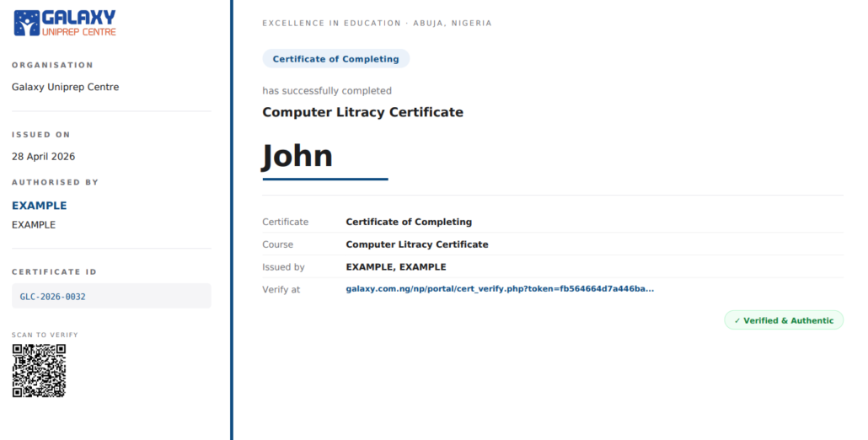The image size is (868, 440).
Task: Click the QR code to verify
Action: 39,371
